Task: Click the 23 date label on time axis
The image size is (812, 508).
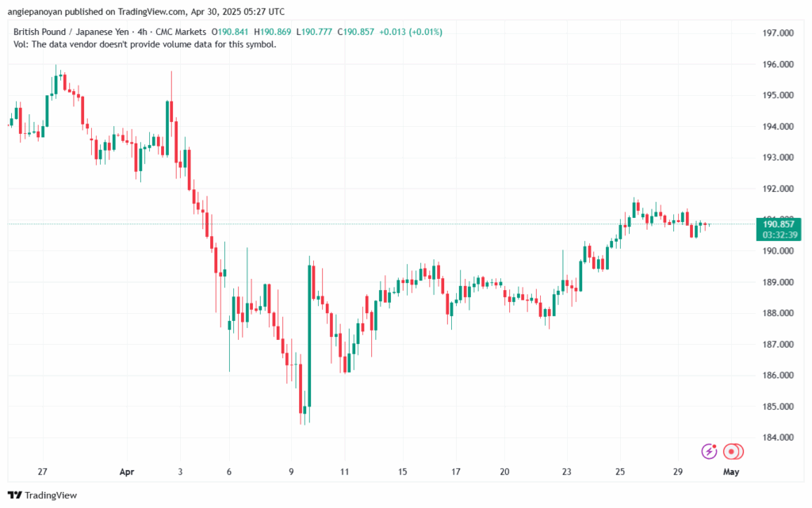Action: (566, 472)
